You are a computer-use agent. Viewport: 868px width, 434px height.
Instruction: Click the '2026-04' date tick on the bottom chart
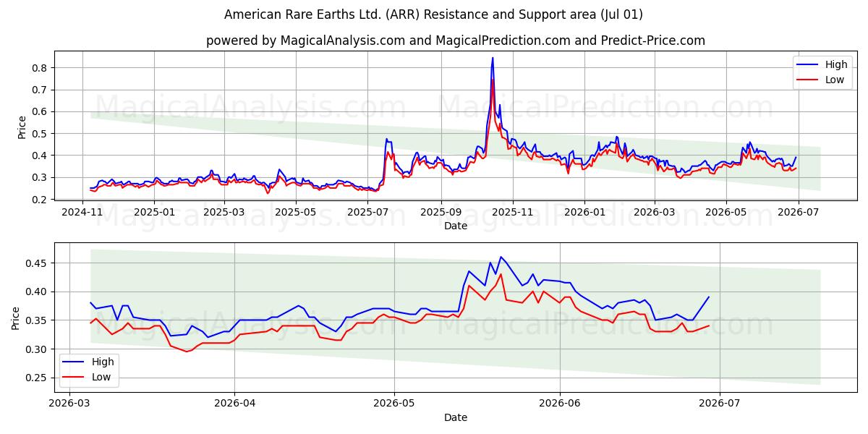tap(234, 404)
